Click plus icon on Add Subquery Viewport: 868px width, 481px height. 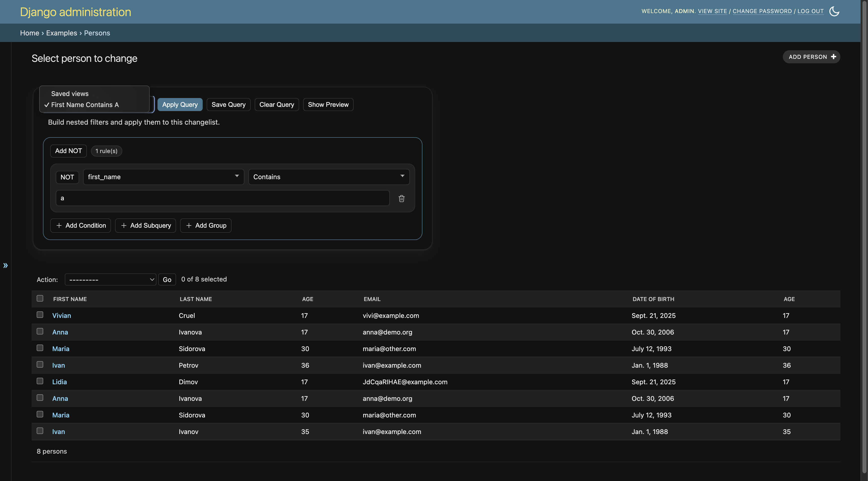[124, 225]
